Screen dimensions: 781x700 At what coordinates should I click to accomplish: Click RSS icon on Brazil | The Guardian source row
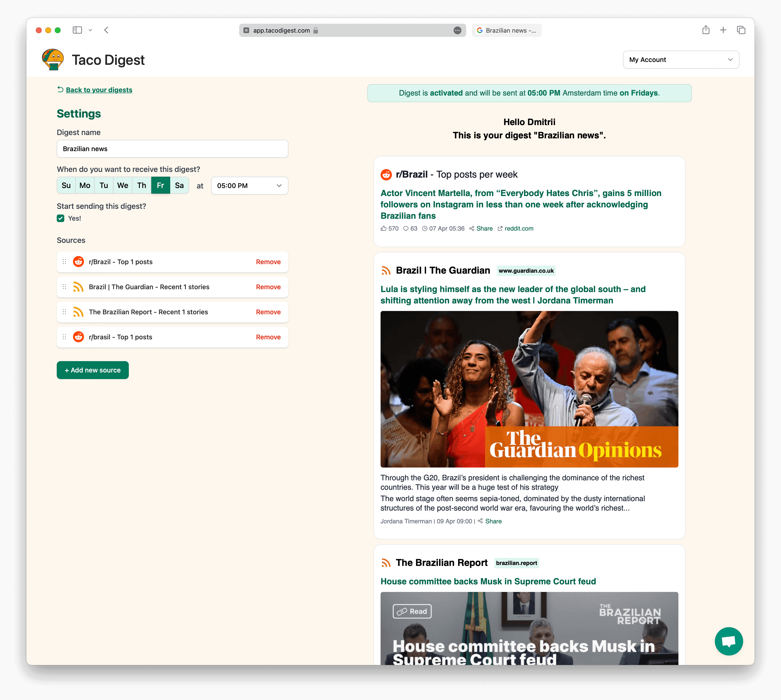pos(78,287)
